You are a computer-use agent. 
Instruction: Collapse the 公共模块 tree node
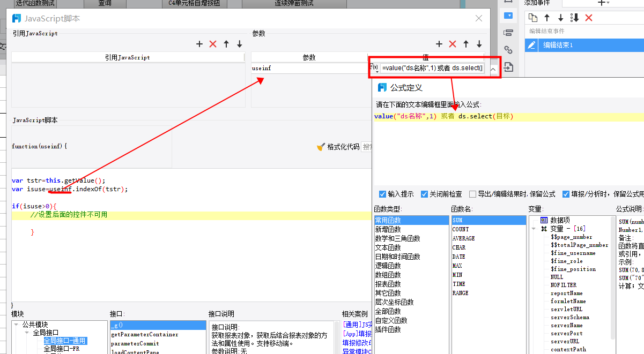(x=17, y=325)
